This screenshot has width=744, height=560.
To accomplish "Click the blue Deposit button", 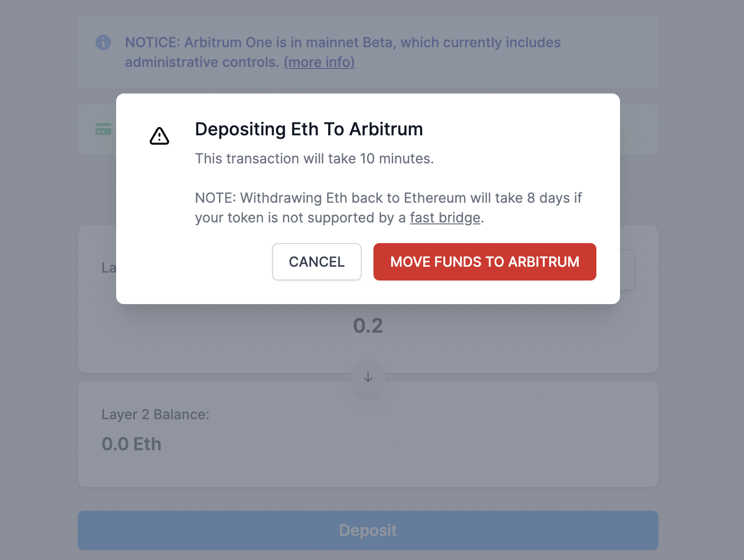I will [368, 530].
